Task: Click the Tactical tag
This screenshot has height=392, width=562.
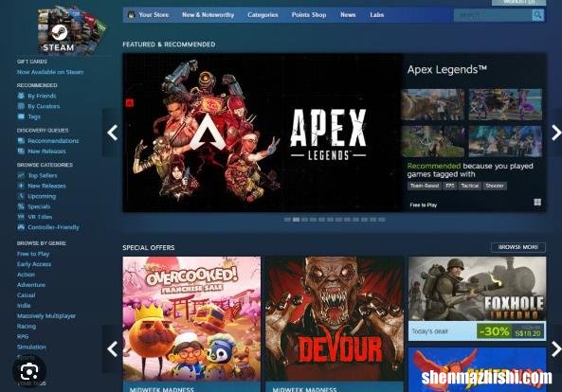Action: [469, 186]
